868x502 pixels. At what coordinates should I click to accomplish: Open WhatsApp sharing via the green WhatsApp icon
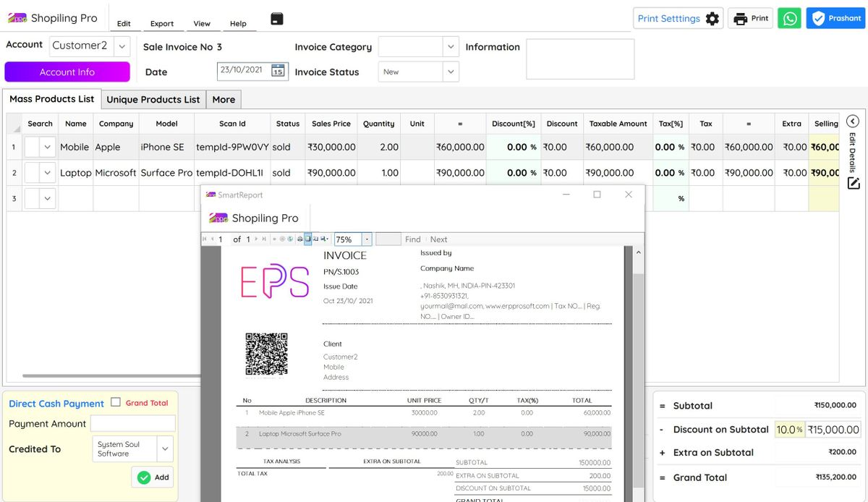pos(789,18)
